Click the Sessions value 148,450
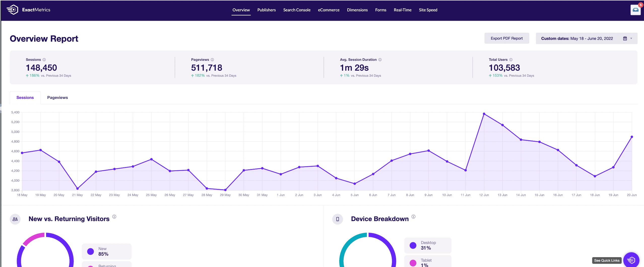Viewport: 644px width, 267px height. point(41,68)
